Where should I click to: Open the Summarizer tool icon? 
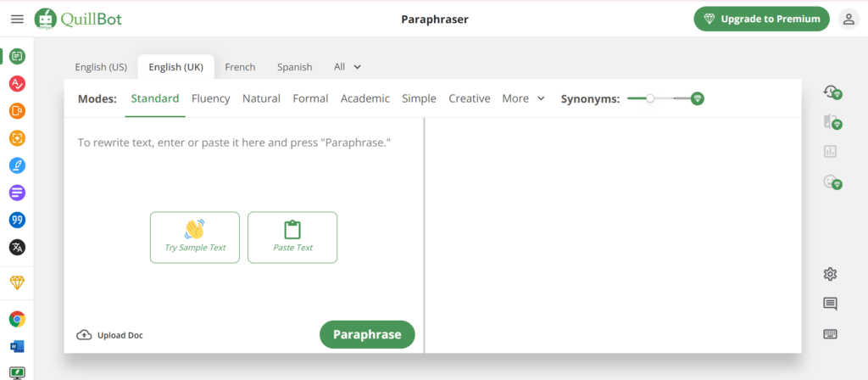[x=17, y=193]
